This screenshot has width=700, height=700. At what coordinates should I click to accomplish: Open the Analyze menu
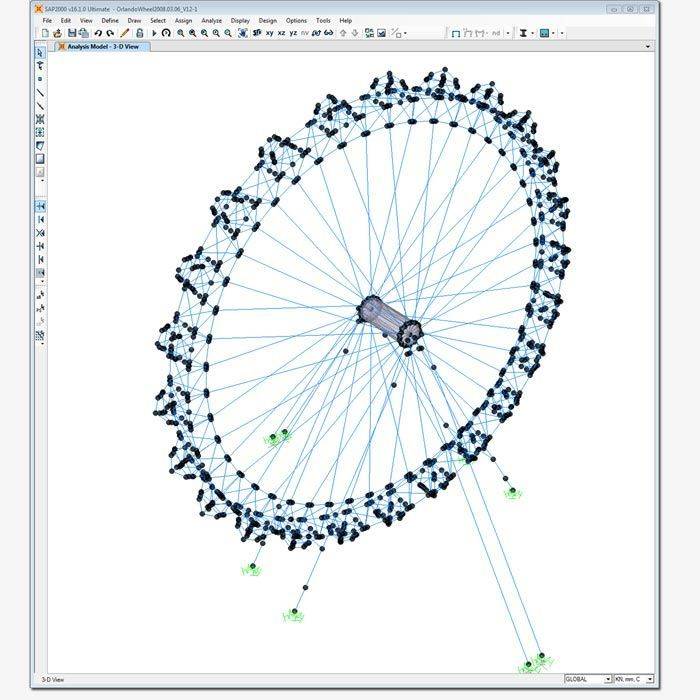click(212, 20)
